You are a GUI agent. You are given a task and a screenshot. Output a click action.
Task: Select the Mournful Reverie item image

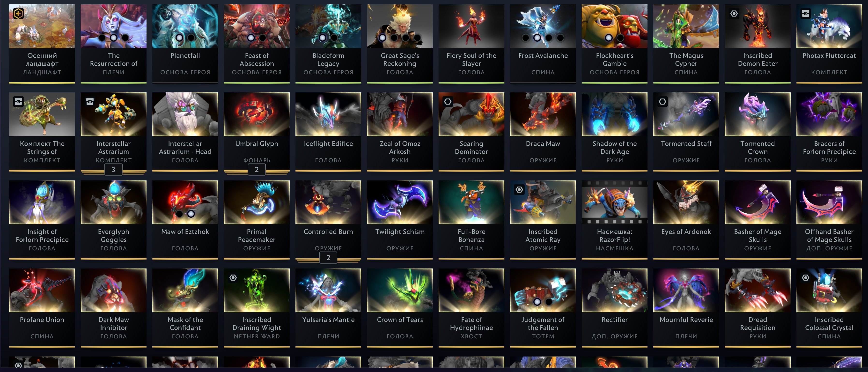coord(686,290)
